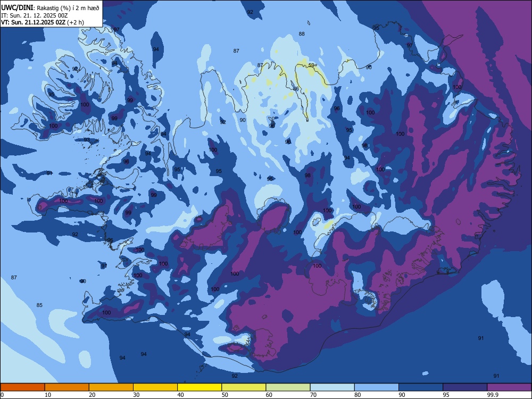Select the 40–50 bright yellow legend swatch
532x399 pixels.
tap(199, 387)
